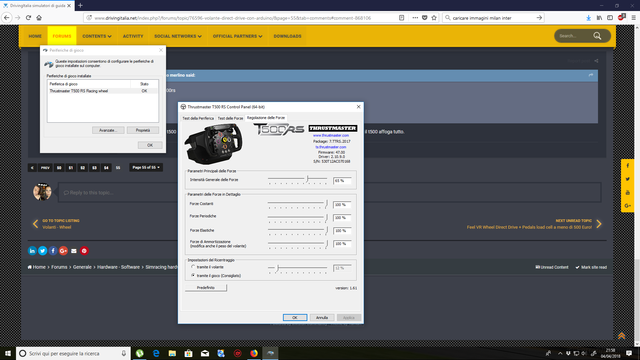Open Firefox page actions three-dots menu
The height and width of the screenshot is (360, 640).
coord(415,18)
